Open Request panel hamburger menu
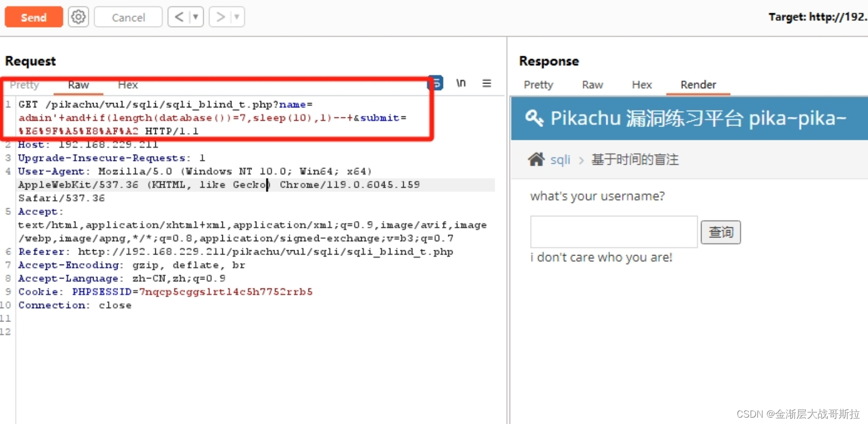 tap(487, 83)
